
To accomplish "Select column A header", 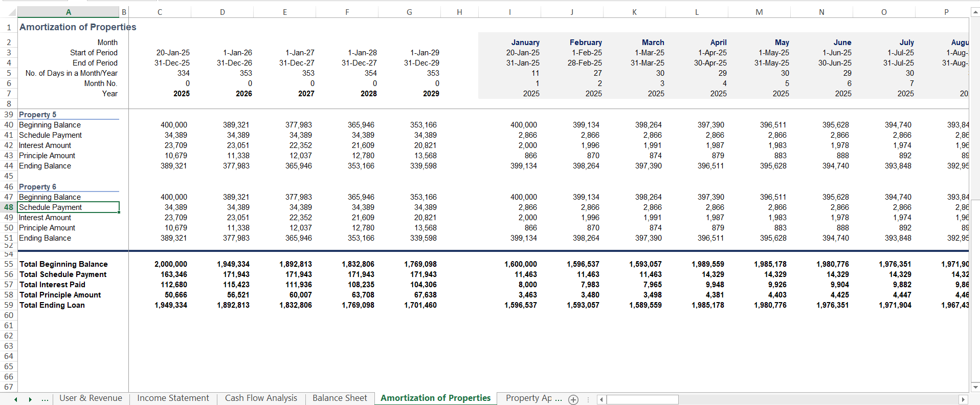I will pos(69,12).
